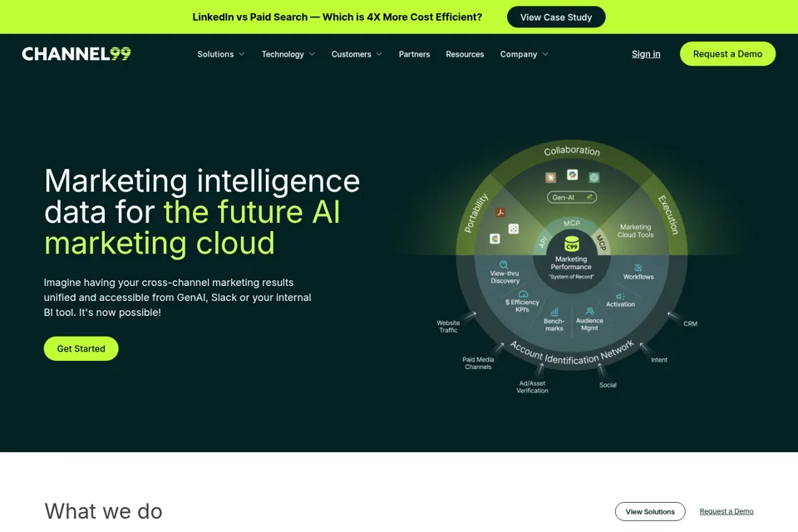This screenshot has width=798, height=532.
Task: Click the Get Started button
Action: pos(81,349)
